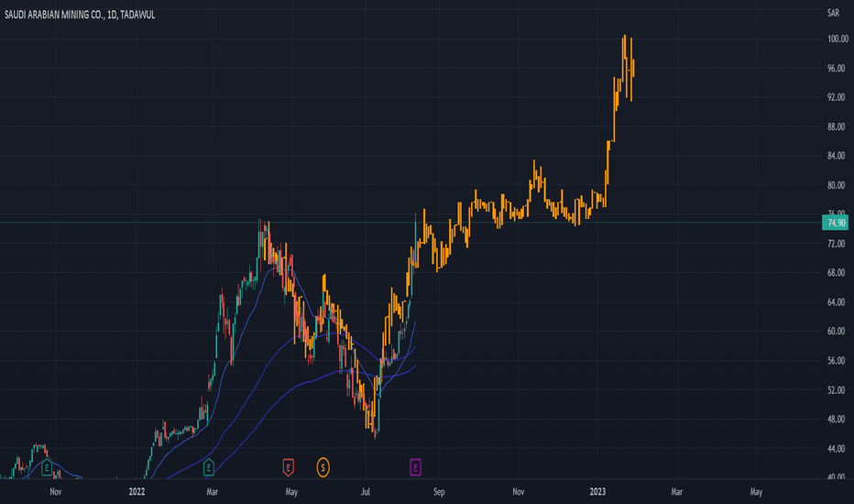Screen dimensions: 854x504
Task: Click the 2023 label on the time axis
Action: coord(597,492)
